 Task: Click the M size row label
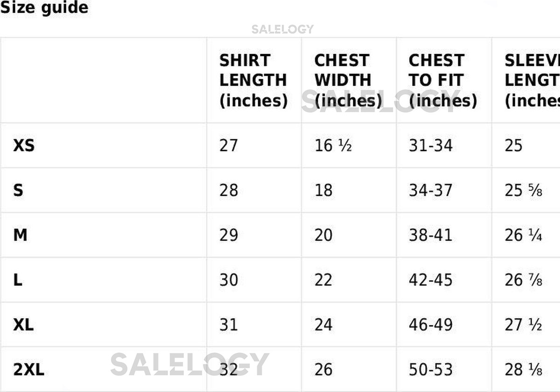coord(20,235)
